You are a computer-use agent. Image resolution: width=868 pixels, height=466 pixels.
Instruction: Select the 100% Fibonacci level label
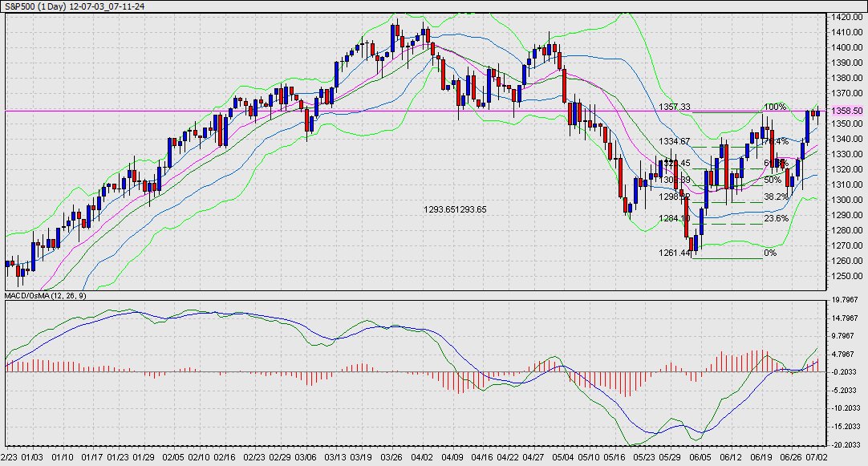(x=774, y=107)
